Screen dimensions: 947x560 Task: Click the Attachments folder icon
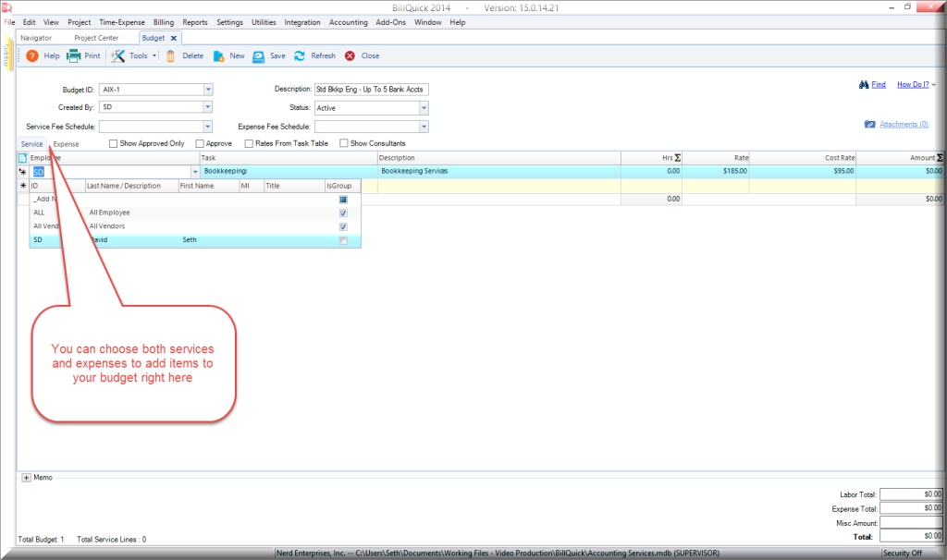tap(869, 125)
